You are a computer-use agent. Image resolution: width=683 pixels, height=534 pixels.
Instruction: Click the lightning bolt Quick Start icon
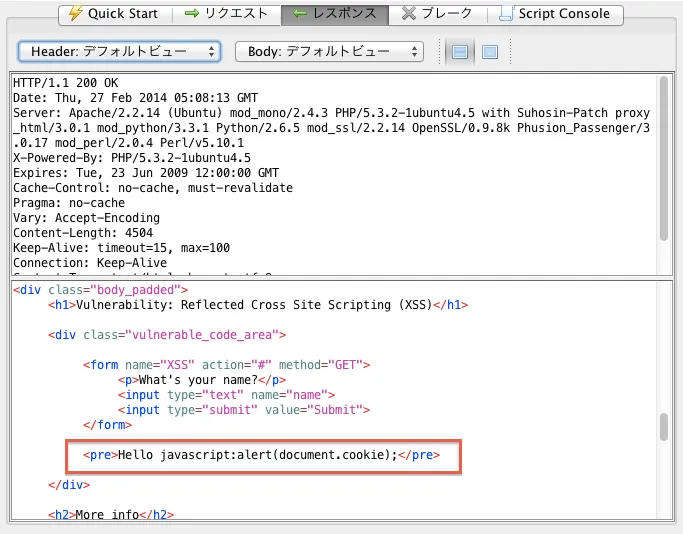coord(75,14)
